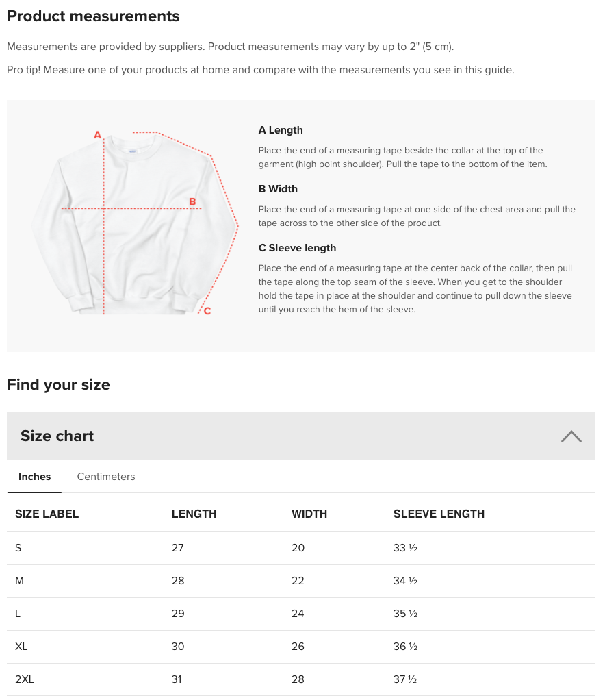
Task: Click the C Sleeve length instruction heading
Action: click(x=297, y=248)
